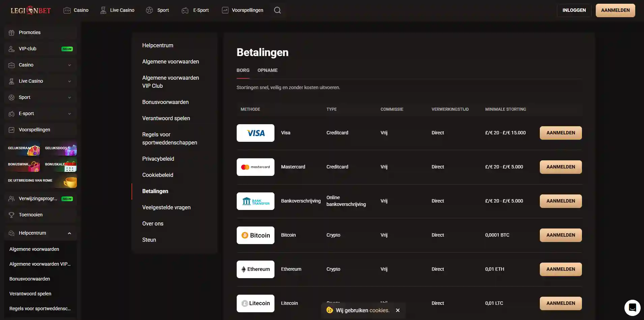The width and height of the screenshot is (644, 320).
Task: Click the Live Casino icon in top navigation
Action: point(103,10)
